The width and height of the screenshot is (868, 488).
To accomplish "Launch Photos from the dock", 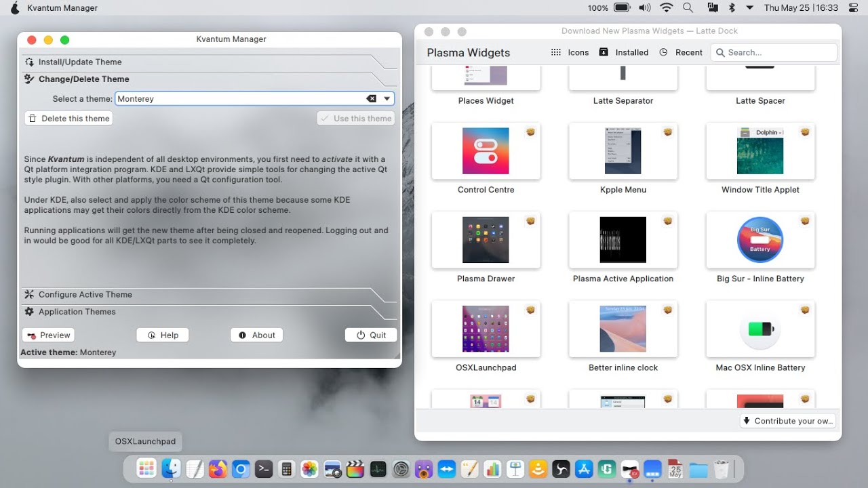I will 309,468.
